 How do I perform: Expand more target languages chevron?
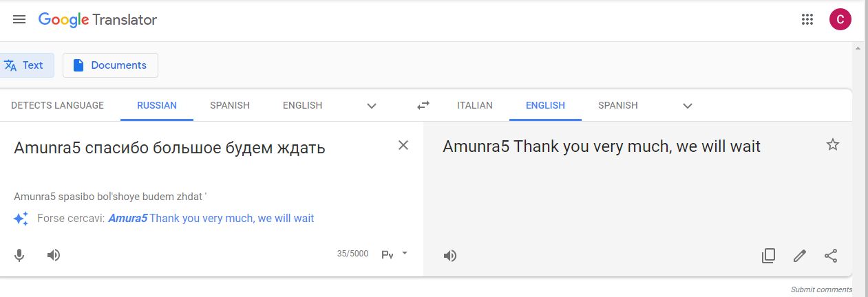(x=687, y=106)
